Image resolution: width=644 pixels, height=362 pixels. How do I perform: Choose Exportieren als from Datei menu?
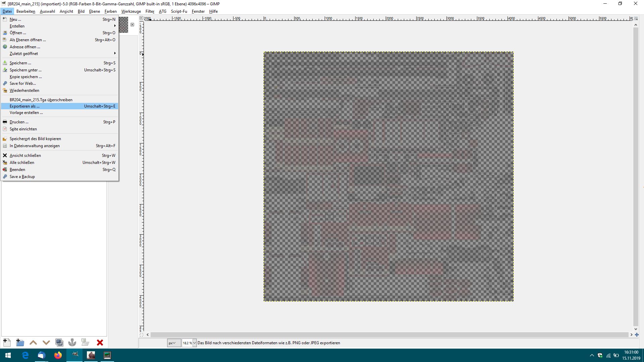coord(24,106)
